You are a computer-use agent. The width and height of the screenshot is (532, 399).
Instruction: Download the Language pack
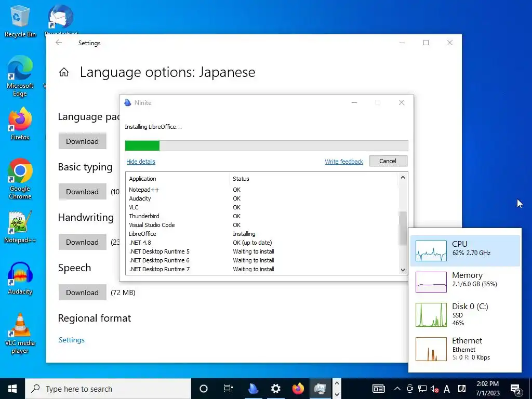click(83, 141)
